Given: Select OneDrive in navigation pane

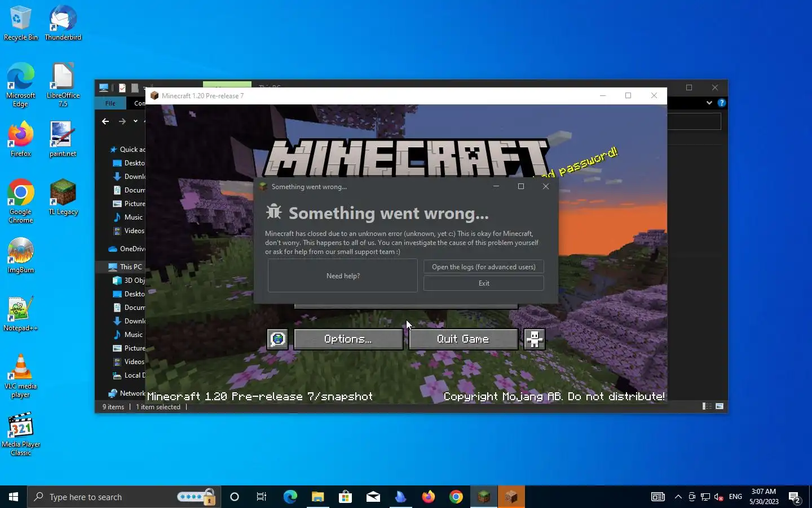Looking at the screenshot, I should coord(127,249).
